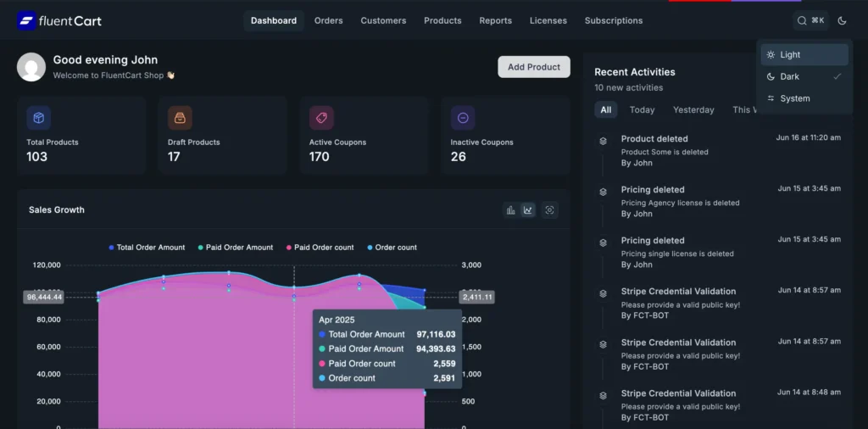The image size is (868, 429).
Task: Toggle the Total Order Amount legend series
Action: 147,248
